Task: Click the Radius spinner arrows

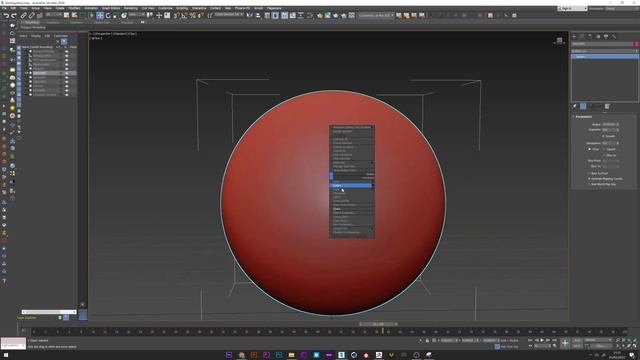Action: pyautogui.click(x=618, y=124)
